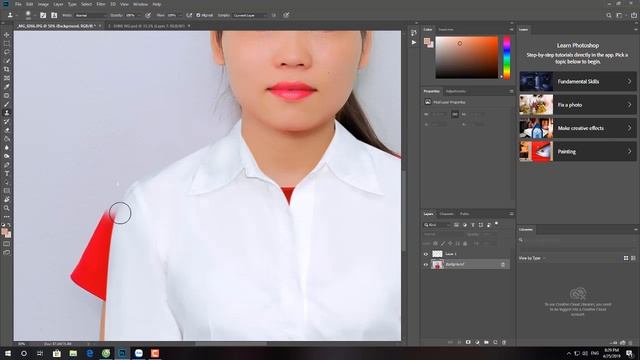Filter layers by adjustment layers icon
This screenshot has width=640, height=360.
pos(464,225)
